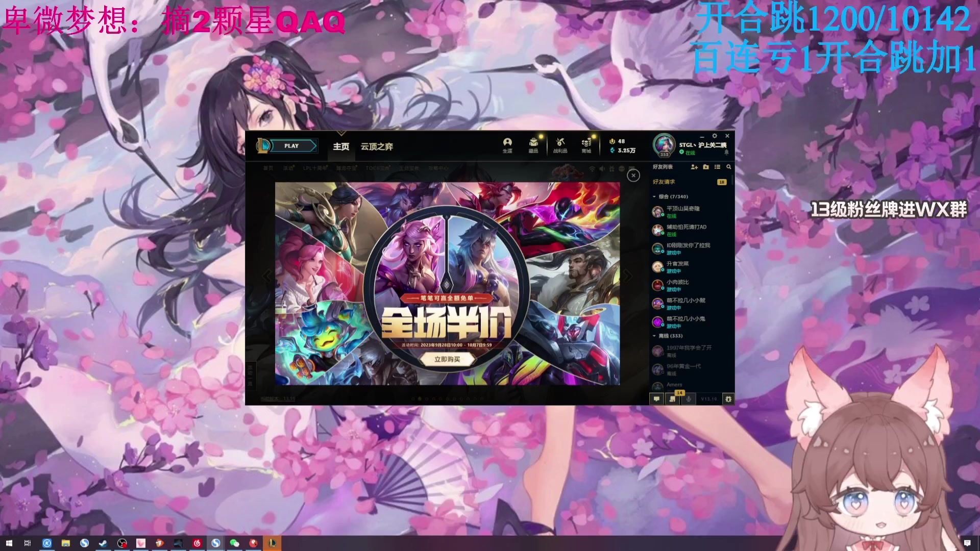The width and height of the screenshot is (980, 551).
Task: Open the 首页 sub-tab
Action: coord(268,168)
